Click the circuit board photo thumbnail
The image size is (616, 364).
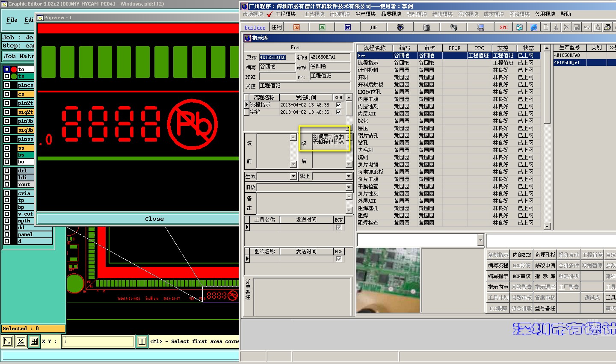point(388,280)
